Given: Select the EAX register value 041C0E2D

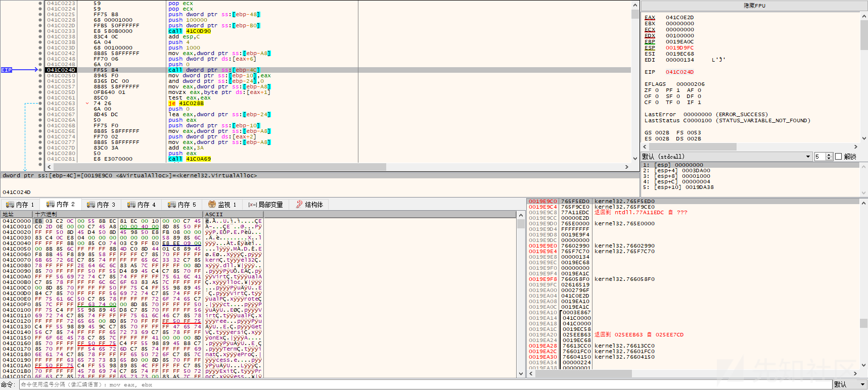Looking at the screenshot, I should [679, 17].
